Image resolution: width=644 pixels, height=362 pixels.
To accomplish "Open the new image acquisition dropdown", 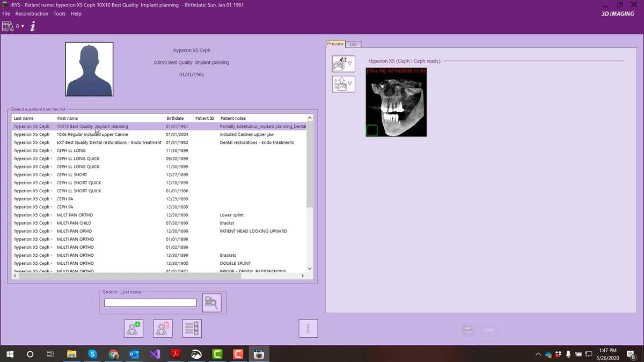I will [x=343, y=64].
